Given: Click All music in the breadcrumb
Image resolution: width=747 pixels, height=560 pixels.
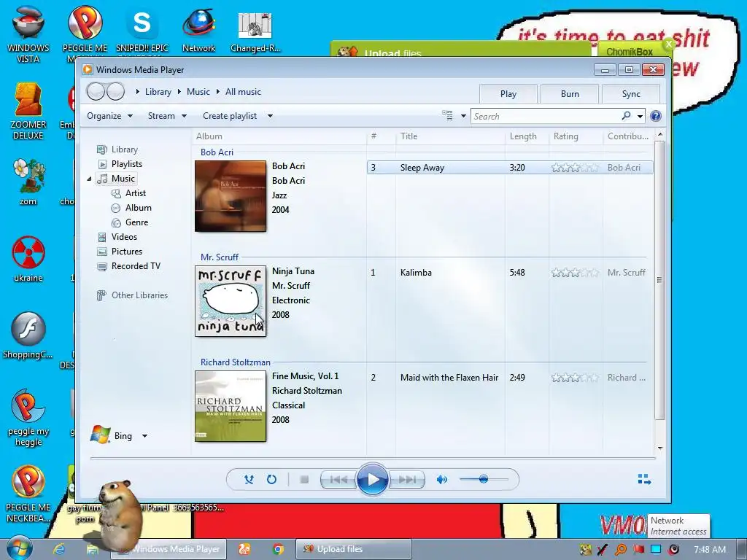Looking at the screenshot, I should click(x=243, y=92).
